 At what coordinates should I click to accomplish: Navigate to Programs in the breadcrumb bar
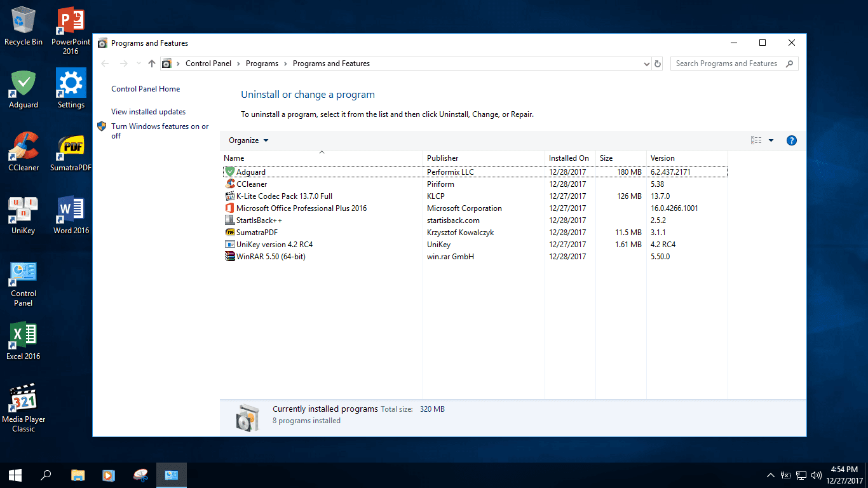tap(262, 63)
